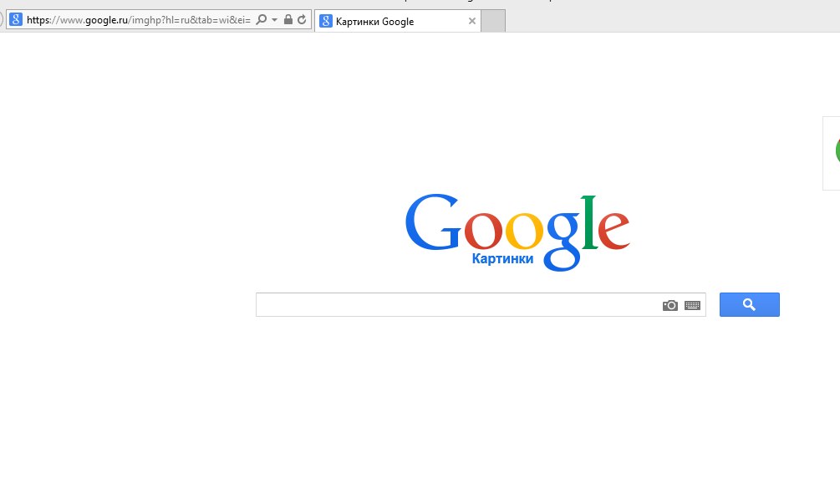Toggle the on-screen keyboard icon in the search box
The width and height of the screenshot is (840, 504).
693,305
